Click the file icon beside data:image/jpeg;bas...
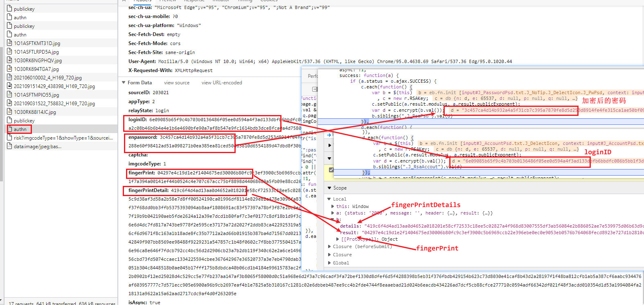Image resolution: width=644 pixels, height=305 pixels. tap(9, 146)
